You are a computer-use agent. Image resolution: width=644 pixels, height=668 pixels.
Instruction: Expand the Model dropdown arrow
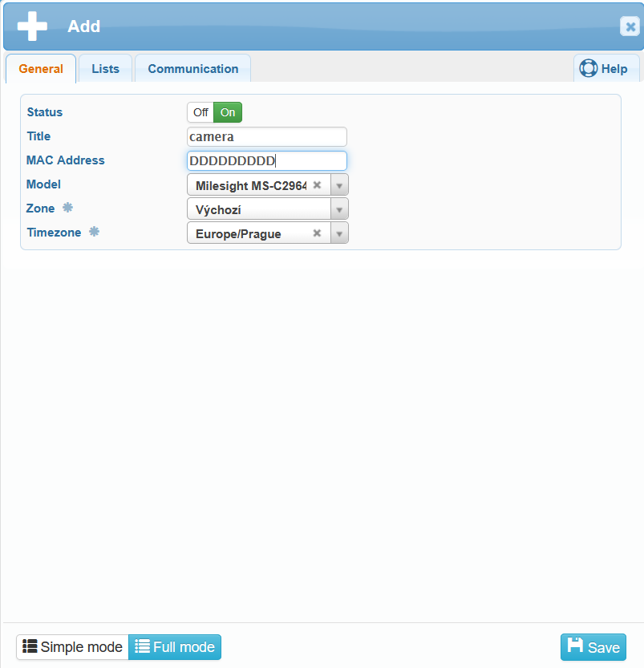click(x=339, y=185)
